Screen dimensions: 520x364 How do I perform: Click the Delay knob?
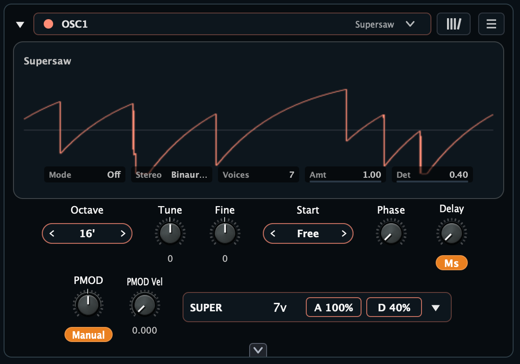coord(452,233)
